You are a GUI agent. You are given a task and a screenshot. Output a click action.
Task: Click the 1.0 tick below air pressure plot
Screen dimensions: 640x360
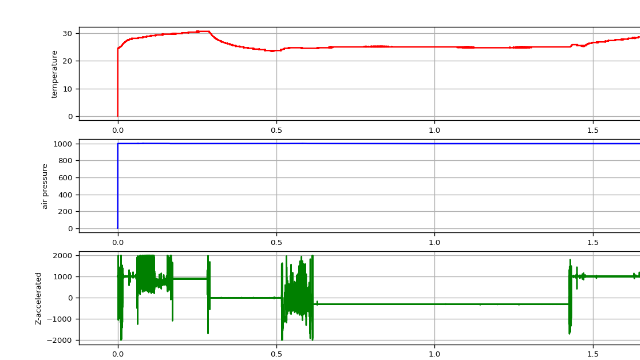tap(434, 242)
